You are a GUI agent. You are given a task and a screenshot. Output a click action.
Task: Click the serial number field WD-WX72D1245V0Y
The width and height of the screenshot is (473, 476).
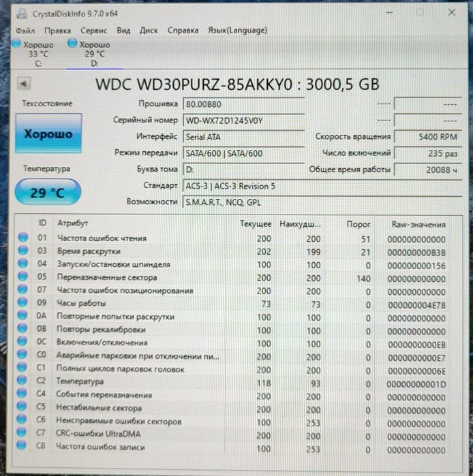(x=243, y=121)
